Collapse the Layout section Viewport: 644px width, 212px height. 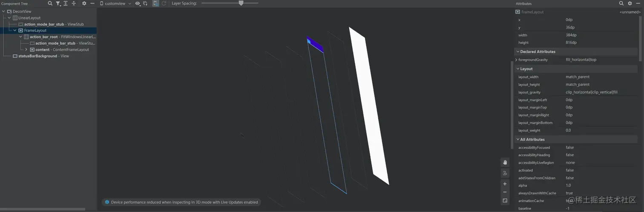pyautogui.click(x=517, y=69)
